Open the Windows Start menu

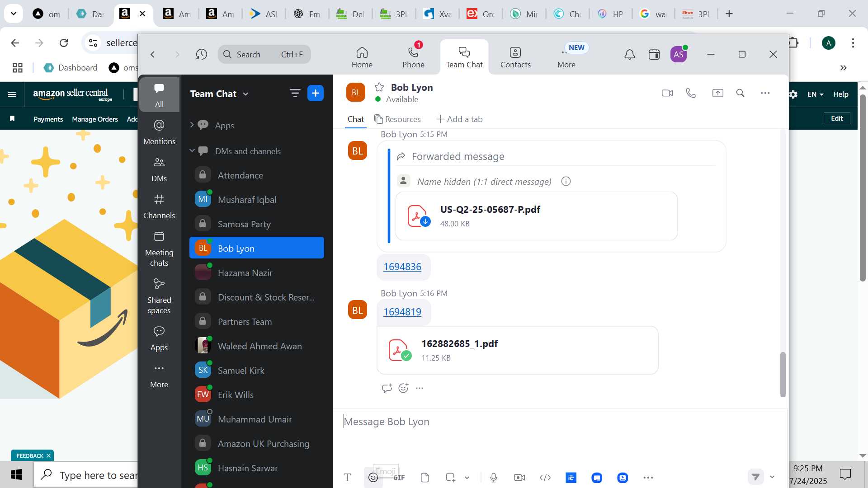pos(16,474)
